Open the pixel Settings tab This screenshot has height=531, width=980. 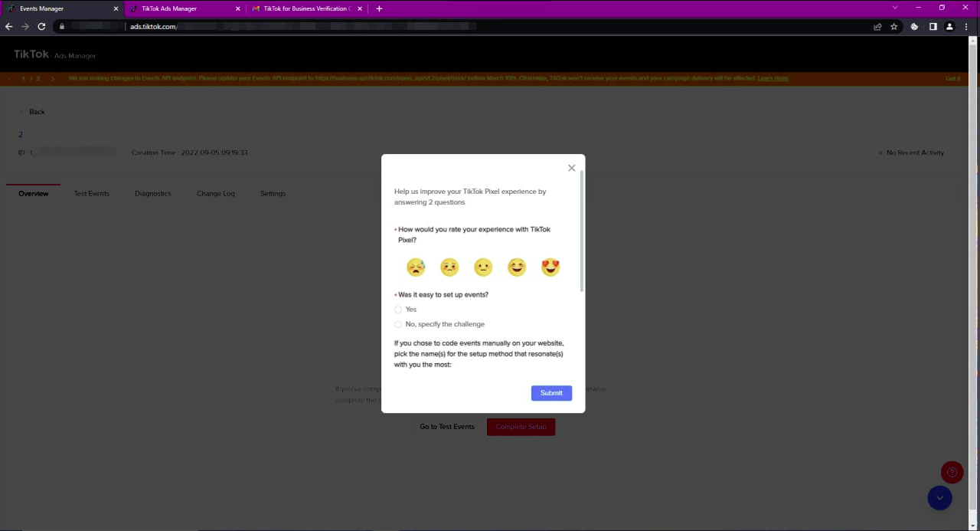click(273, 194)
